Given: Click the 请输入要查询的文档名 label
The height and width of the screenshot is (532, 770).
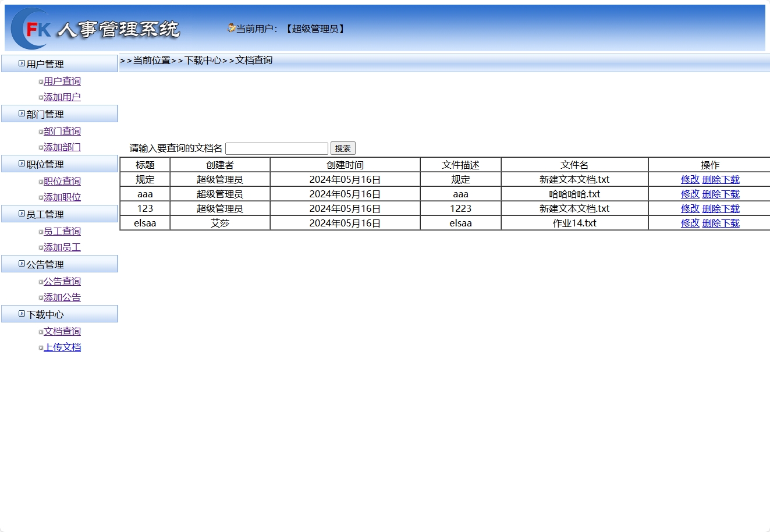Looking at the screenshot, I should (x=176, y=148).
